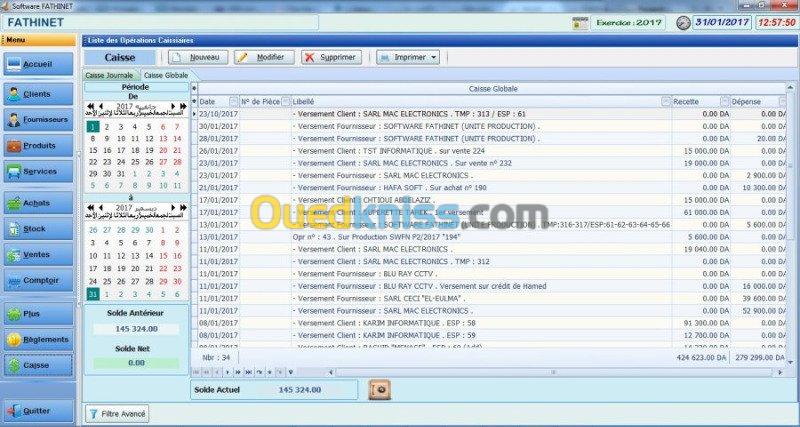The width and height of the screenshot is (800, 427).
Task: Select day 15 in the De calendar
Action: (93, 150)
